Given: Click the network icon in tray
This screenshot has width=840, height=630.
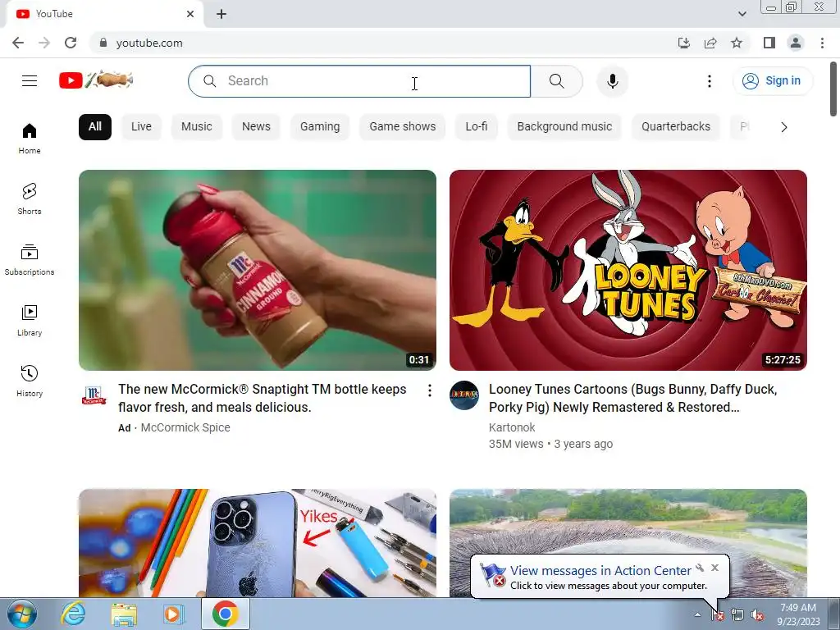Looking at the screenshot, I should pyautogui.click(x=737, y=615).
